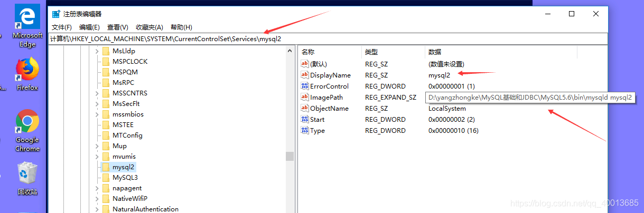644x213 pixels.
Task: Click the MySQL3 folder icon
Action: click(106, 178)
